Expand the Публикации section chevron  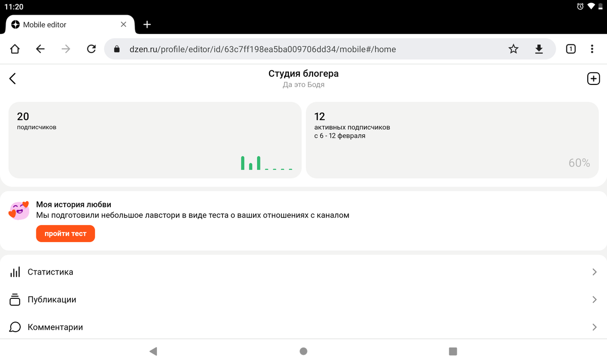[595, 299]
